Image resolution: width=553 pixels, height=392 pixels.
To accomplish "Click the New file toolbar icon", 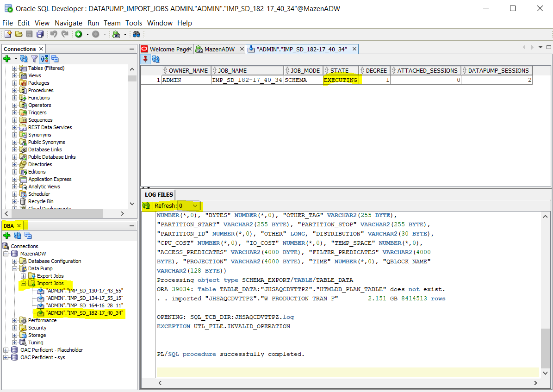I will [x=8, y=34].
